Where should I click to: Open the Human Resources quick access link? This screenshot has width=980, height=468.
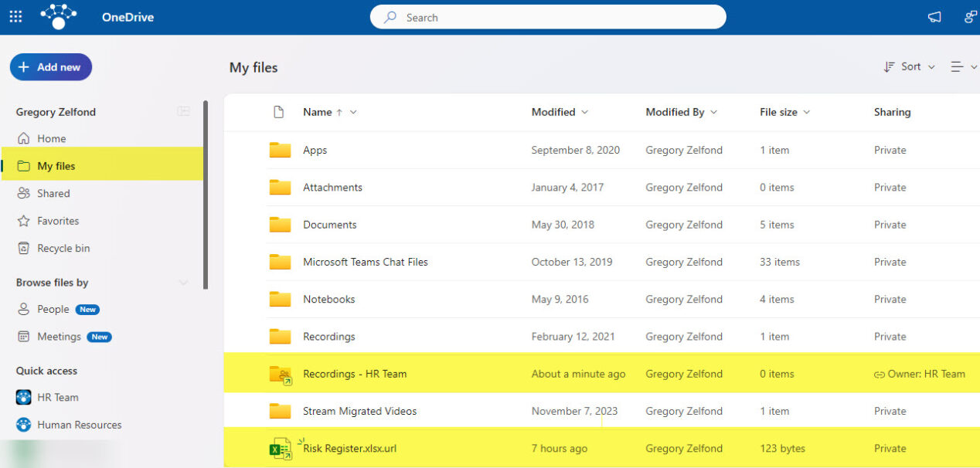[x=80, y=425]
